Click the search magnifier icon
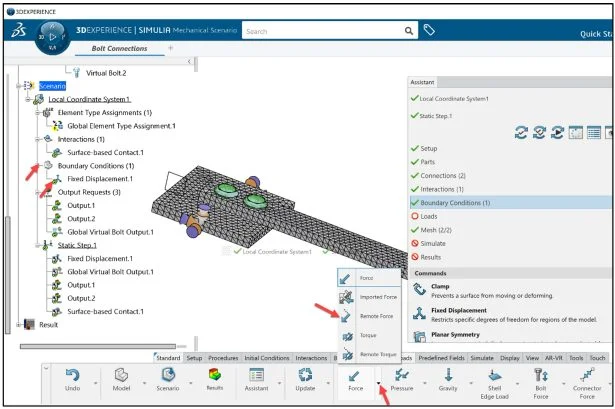 click(409, 31)
